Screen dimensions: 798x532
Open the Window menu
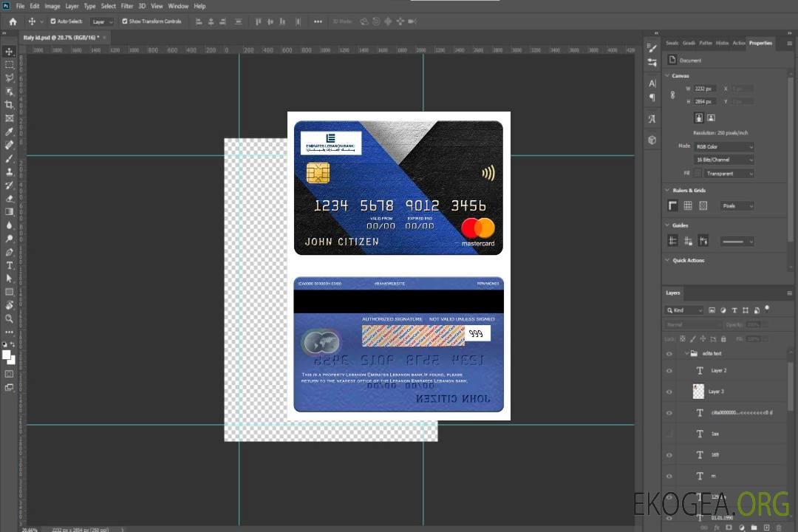[x=178, y=6]
